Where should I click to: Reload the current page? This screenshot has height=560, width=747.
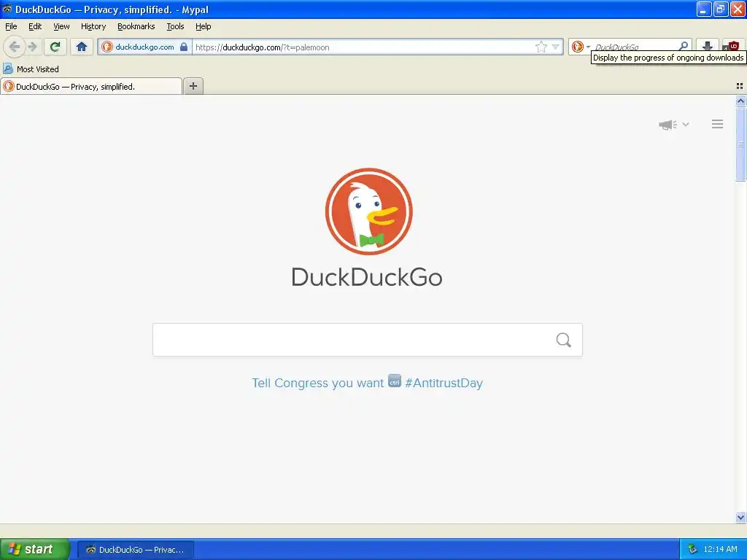tap(55, 47)
